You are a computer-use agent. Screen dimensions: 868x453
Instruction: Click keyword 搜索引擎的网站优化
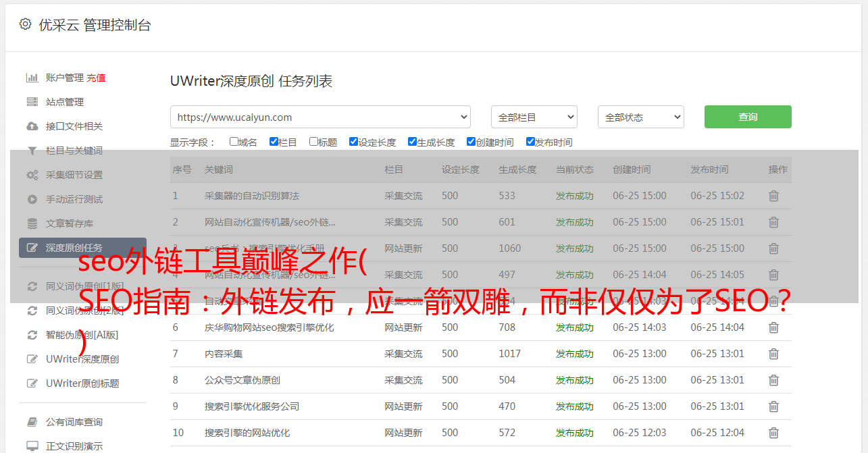pos(247,433)
